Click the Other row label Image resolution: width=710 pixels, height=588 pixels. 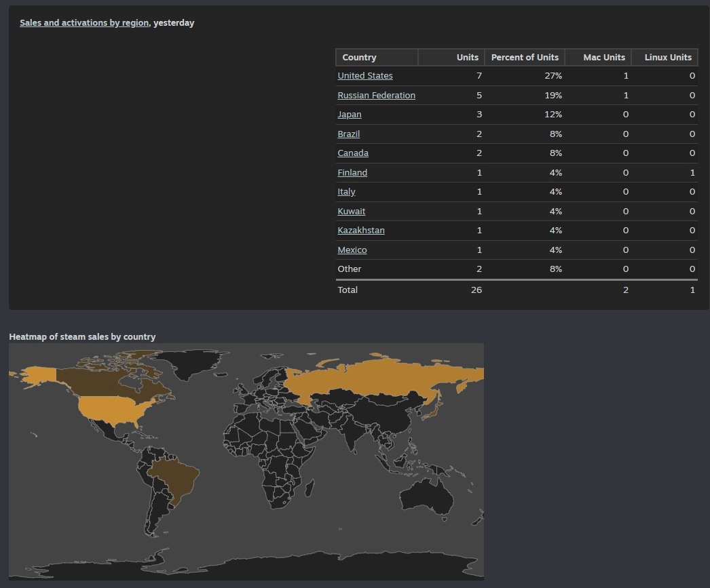pyautogui.click(x=349, y=269)
